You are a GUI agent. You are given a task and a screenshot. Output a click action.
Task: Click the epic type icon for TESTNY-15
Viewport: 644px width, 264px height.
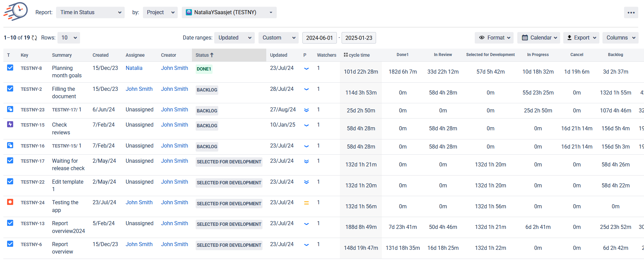[10, 124]
